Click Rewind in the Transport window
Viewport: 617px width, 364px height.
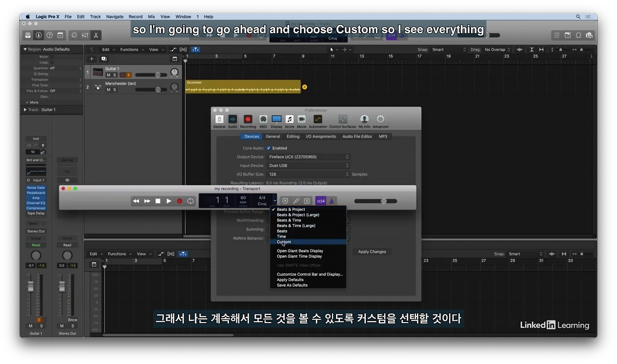click(x=136, y=201)
